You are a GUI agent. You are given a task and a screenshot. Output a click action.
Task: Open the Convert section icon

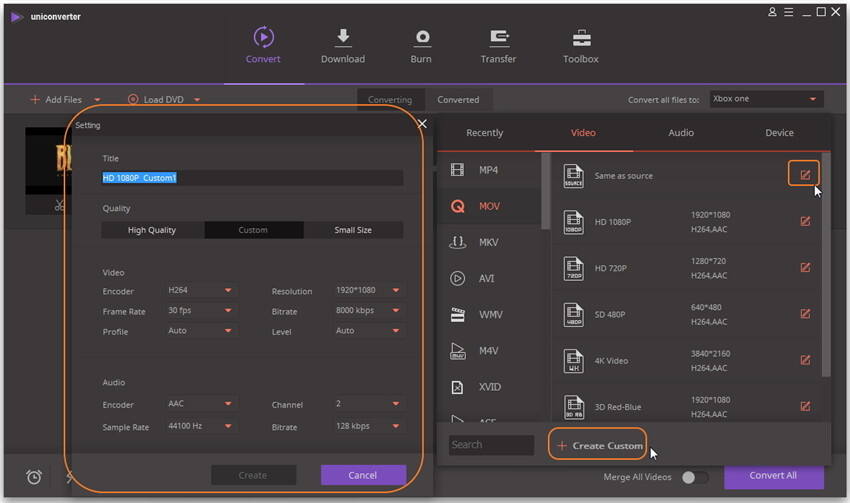263,37
